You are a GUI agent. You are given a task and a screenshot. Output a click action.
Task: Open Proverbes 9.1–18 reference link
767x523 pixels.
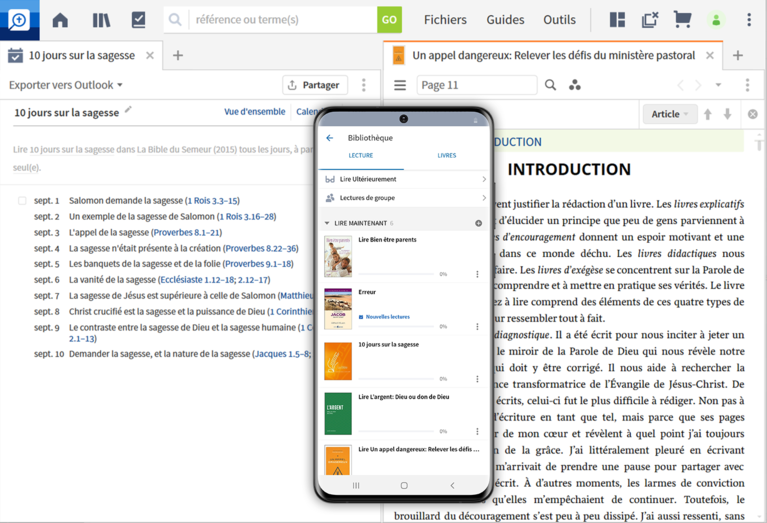(x=258, y=264)
